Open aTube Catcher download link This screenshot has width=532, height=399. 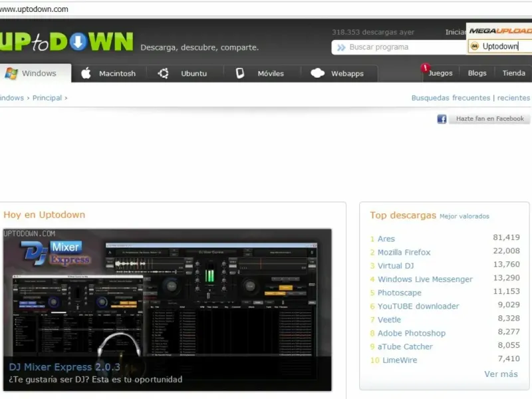[405, 346]
